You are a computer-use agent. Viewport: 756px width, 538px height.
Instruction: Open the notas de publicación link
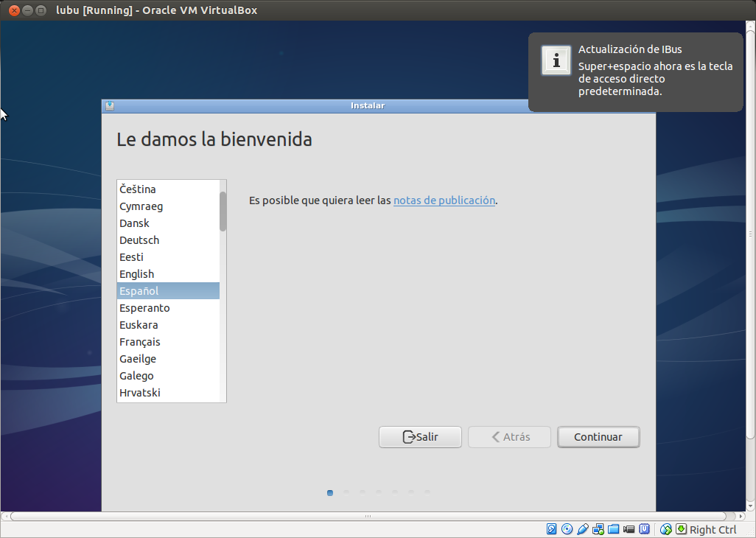(444, 200)
